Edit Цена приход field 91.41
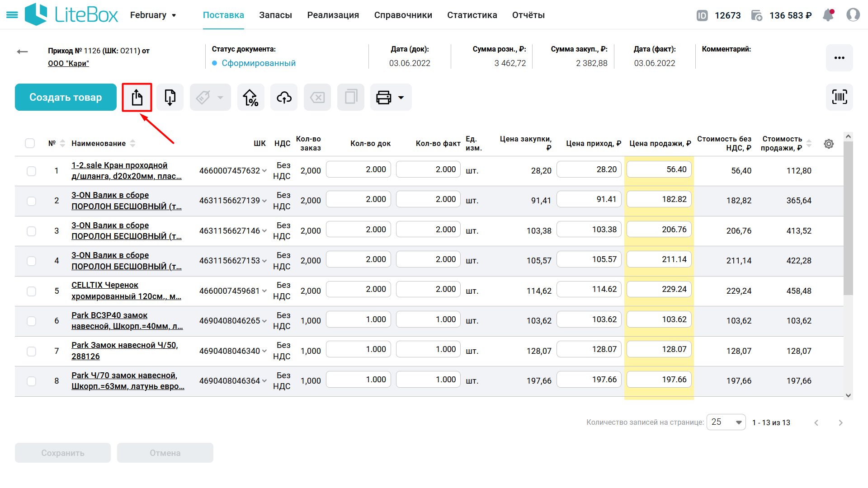Image resolution: width=868 pixels, height=488 pixels. [589, 199]
